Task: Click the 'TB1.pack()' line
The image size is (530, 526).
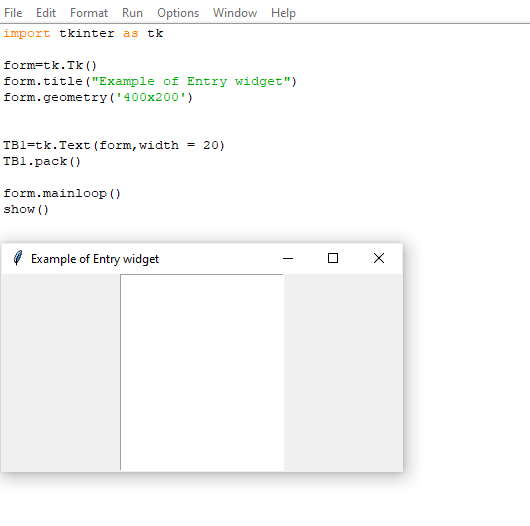Action: [x=42, y=162]
